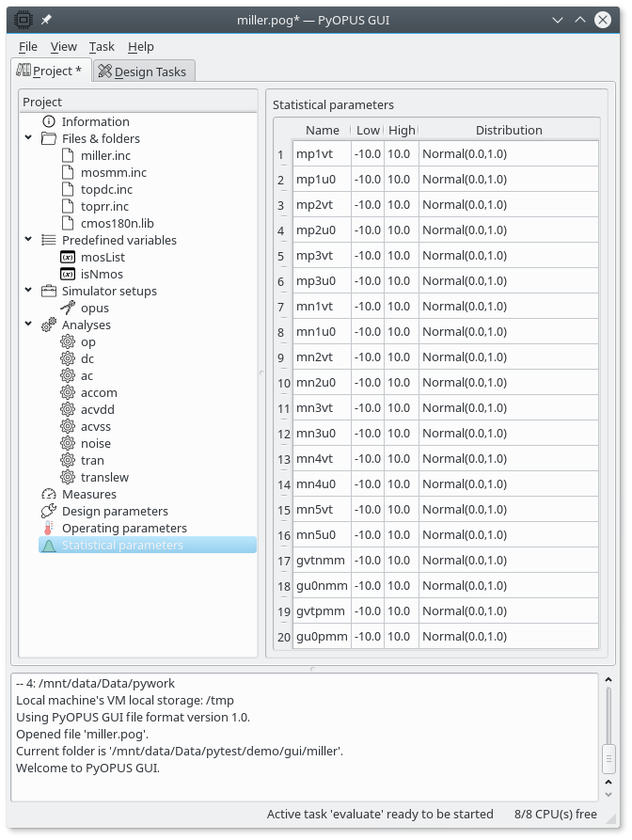The width and height of the screenshot is (632, 840).
Task: Select row header number 20
Action: pyautogui.click(x=283, y=637)
